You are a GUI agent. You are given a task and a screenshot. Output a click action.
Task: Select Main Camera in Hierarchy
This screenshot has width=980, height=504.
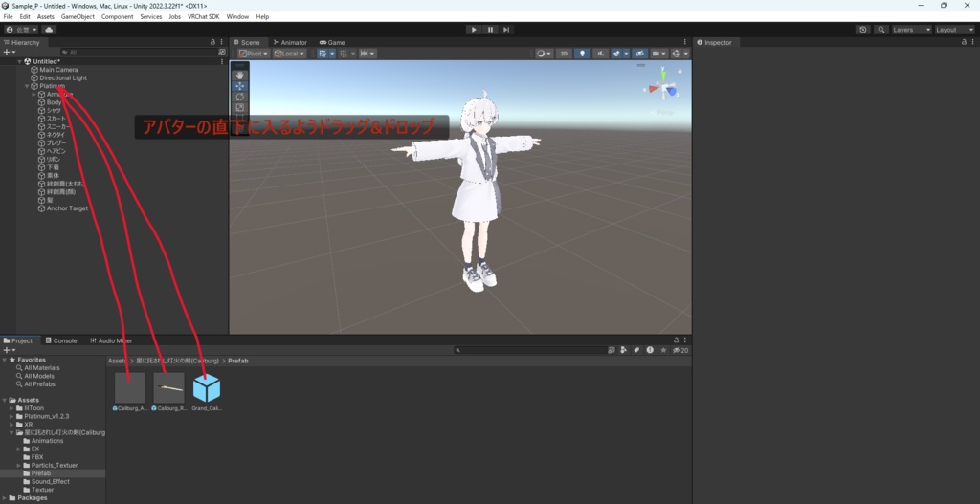pos(55,70)
